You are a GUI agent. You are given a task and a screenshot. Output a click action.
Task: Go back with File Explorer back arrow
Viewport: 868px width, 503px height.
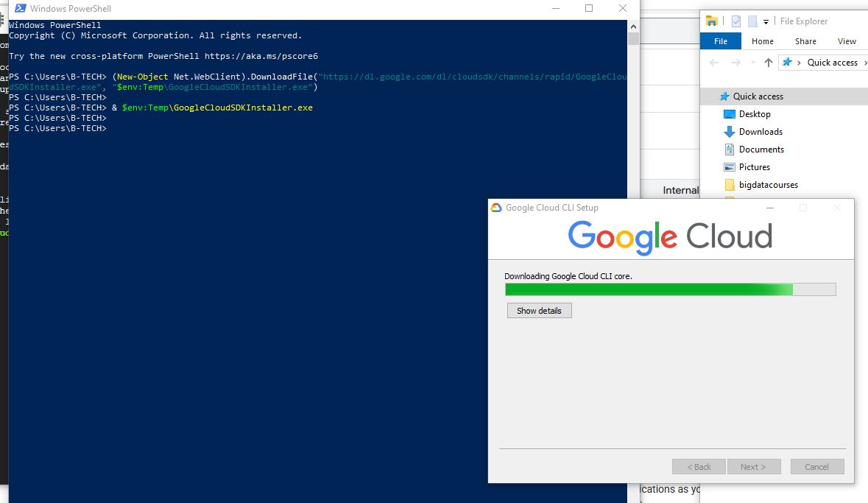714,63
